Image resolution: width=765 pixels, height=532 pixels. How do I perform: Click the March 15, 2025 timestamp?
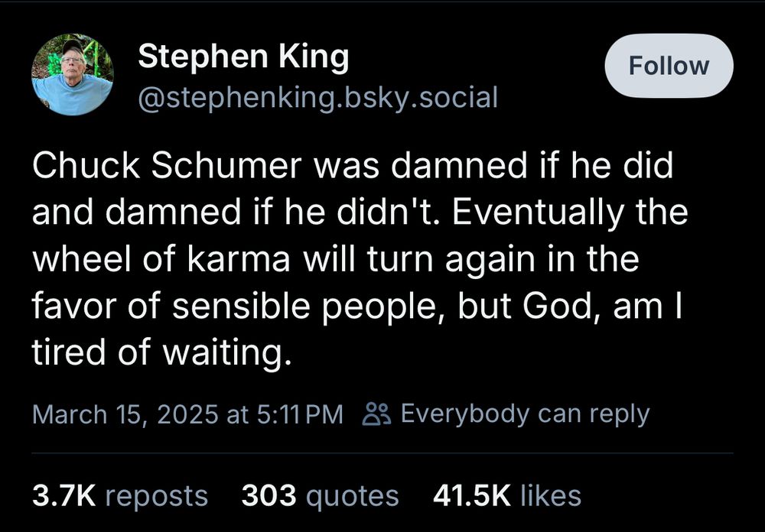(125, 414)
